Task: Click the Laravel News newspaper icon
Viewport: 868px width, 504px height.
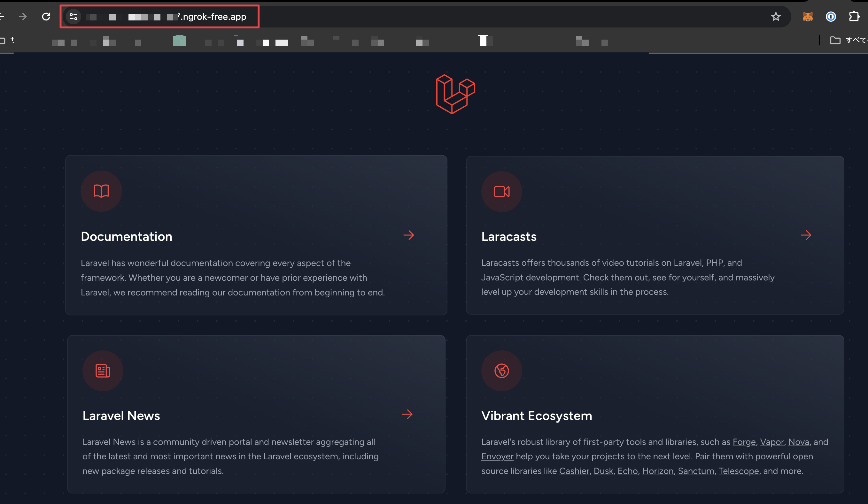Action: (103, 371)
